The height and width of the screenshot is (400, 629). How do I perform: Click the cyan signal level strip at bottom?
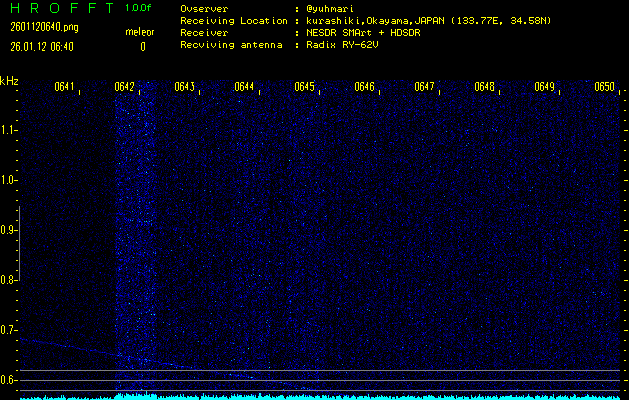[x=320, y=397]
